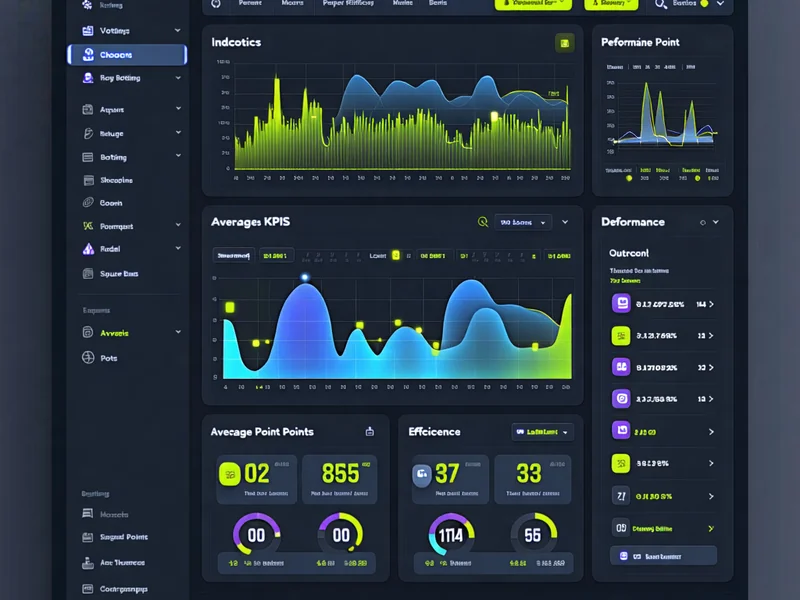The height and width of the screenshot is (600, 800).
Task: Click the Avvosis sidebar icon
Action: tap(88, 332)
